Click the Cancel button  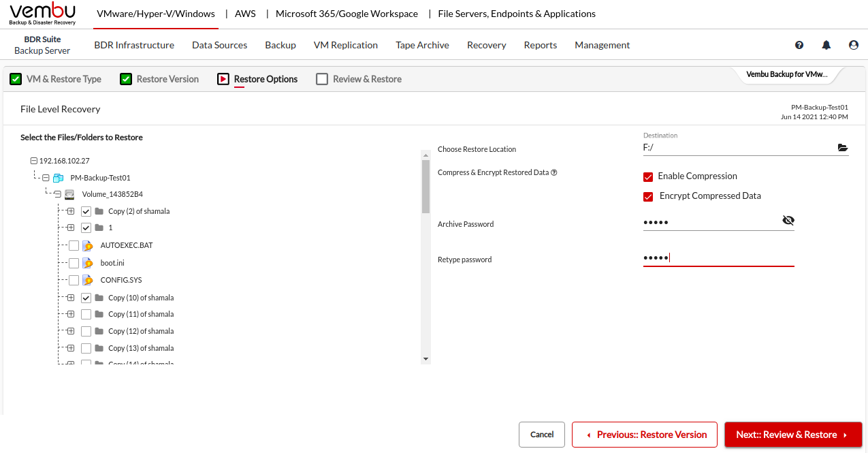[542, 435]
